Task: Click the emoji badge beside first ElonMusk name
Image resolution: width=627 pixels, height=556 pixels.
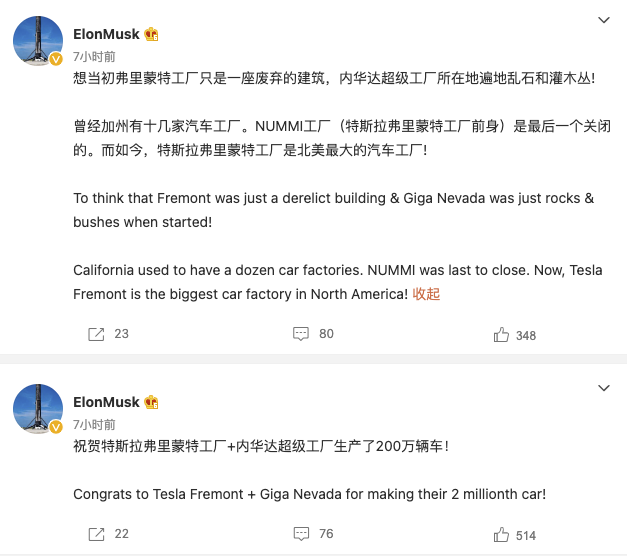Action: [152, 35]
